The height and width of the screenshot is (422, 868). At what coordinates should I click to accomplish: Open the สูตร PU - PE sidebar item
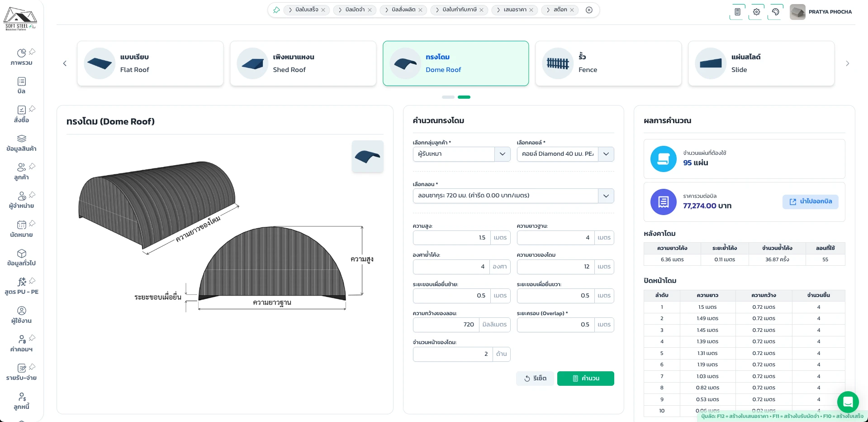(21, 286)
